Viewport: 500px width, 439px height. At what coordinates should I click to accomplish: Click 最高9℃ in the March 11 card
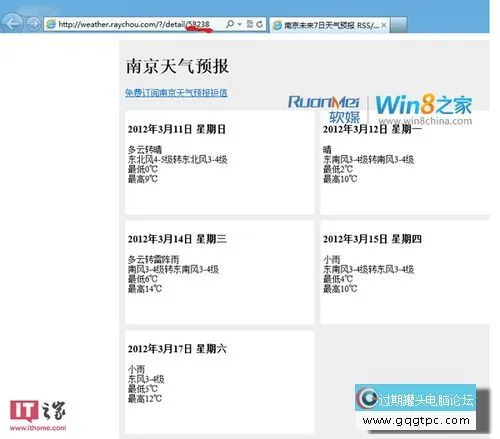pyautogui.click(x=142, y=179)
